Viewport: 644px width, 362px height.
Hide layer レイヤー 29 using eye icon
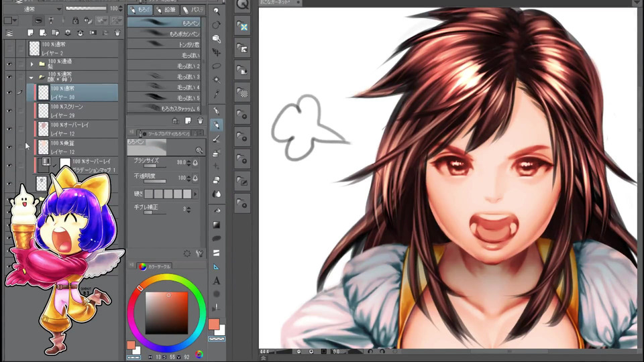(9, 109)
